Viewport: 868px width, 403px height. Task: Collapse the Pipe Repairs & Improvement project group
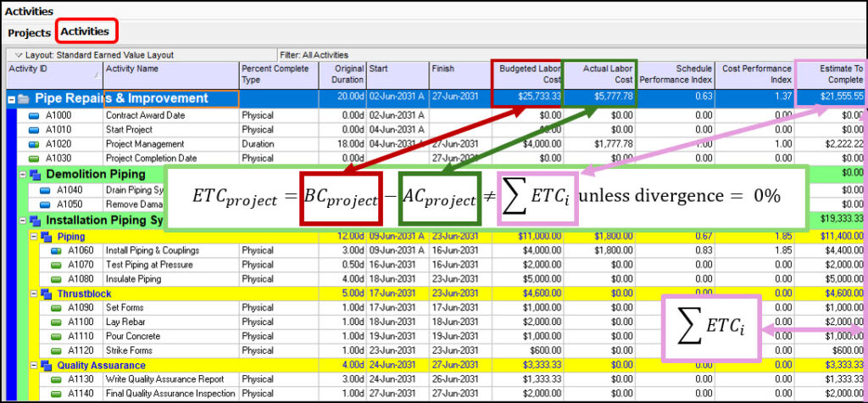coord(10,100)
